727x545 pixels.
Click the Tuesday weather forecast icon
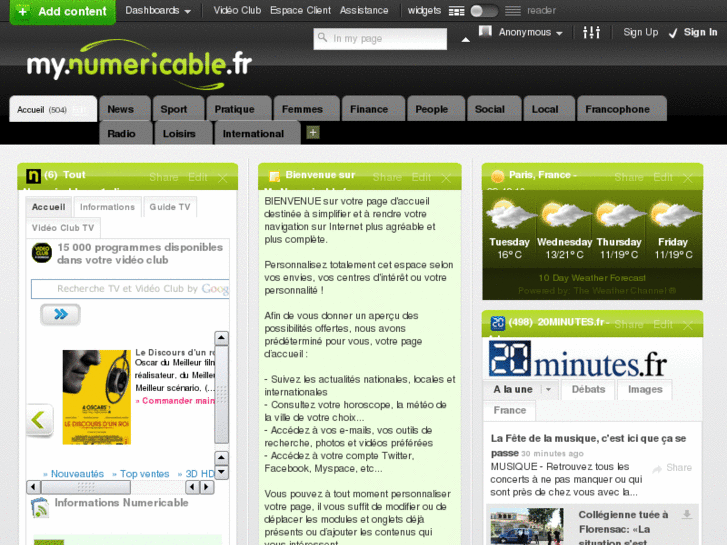[x=509, y=214]
